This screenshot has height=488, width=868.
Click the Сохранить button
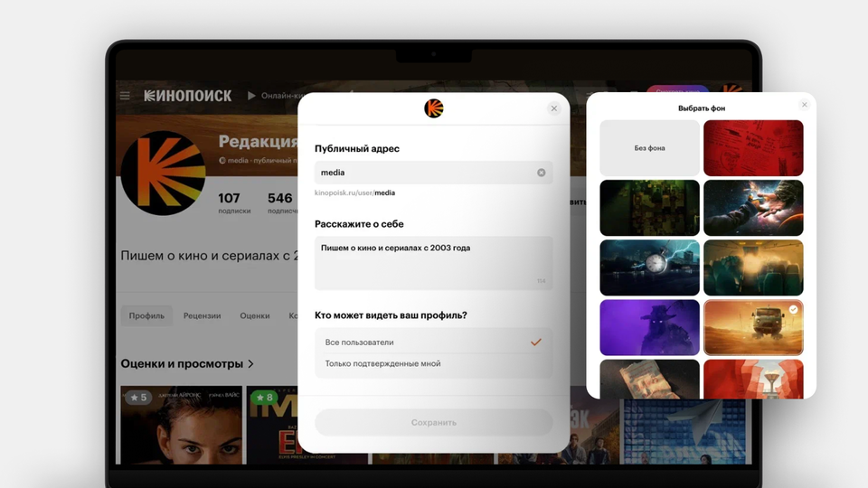[x=433, y=422]
